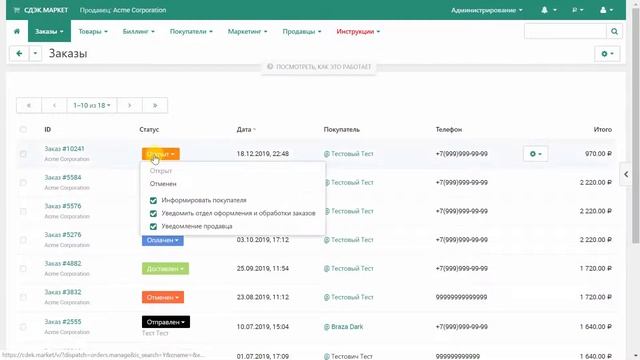This screenshot has width=640, height=360.
Task: Sort by ID column header
Action: pos(48,129)
